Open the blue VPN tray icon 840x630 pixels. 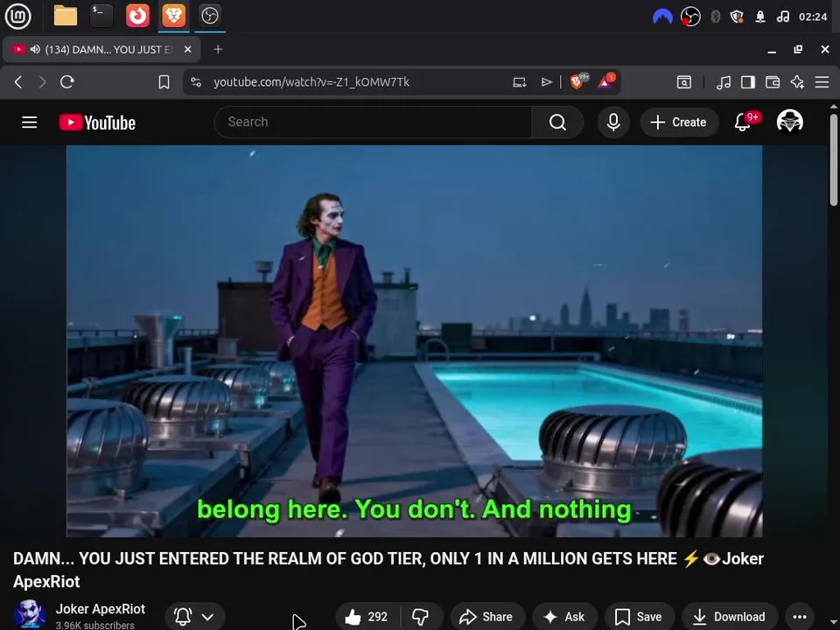(662, 17)
